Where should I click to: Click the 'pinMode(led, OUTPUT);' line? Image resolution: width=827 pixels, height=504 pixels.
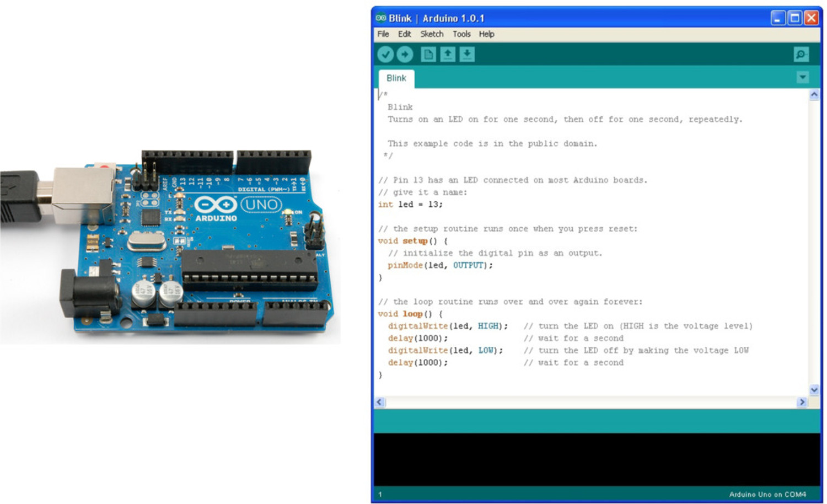[440, 265]
